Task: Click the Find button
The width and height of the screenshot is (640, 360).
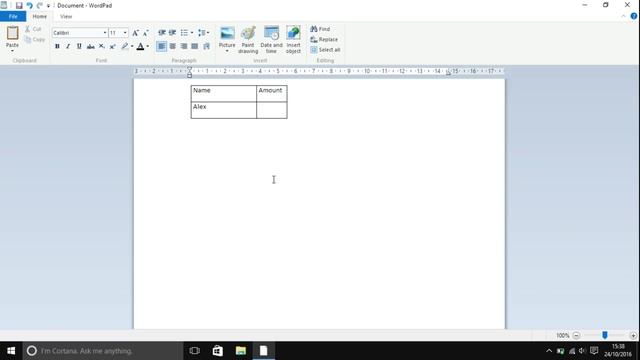Action: coord(320,29)
